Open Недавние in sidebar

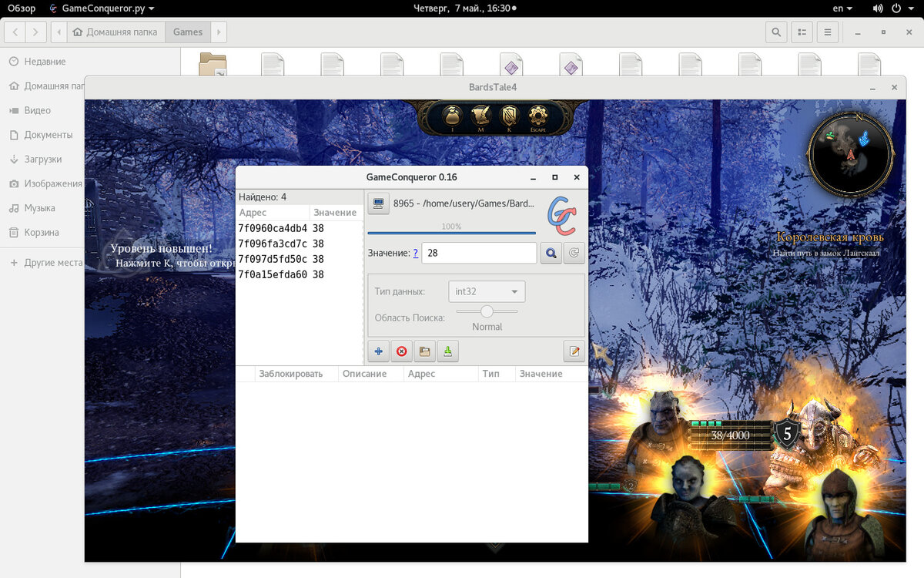point(45,62)
